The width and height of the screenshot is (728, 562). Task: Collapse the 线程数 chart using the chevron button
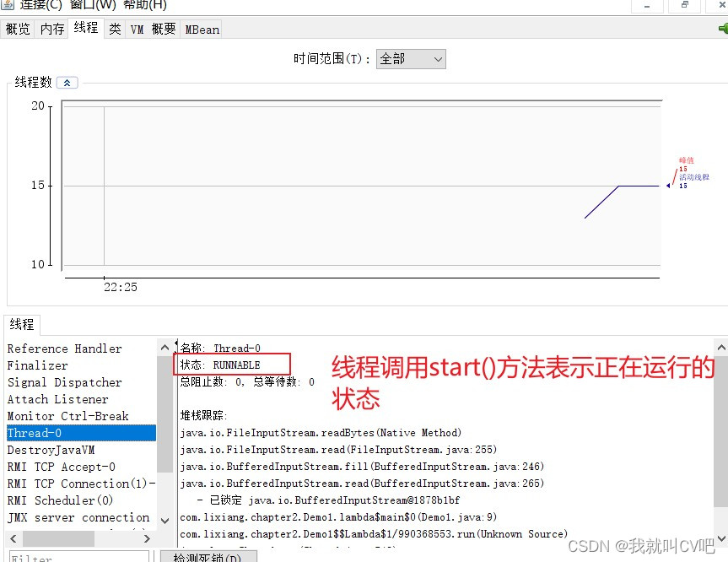(x=66, y=83)
